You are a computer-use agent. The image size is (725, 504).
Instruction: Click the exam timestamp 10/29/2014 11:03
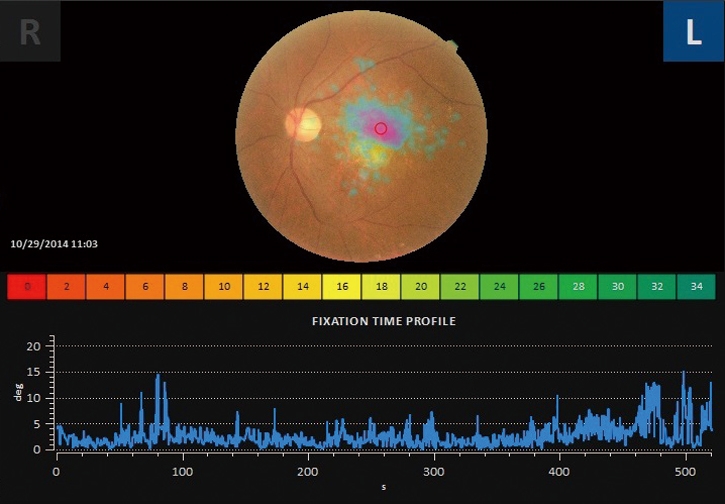pyautogui.click(x=54, y=243)
